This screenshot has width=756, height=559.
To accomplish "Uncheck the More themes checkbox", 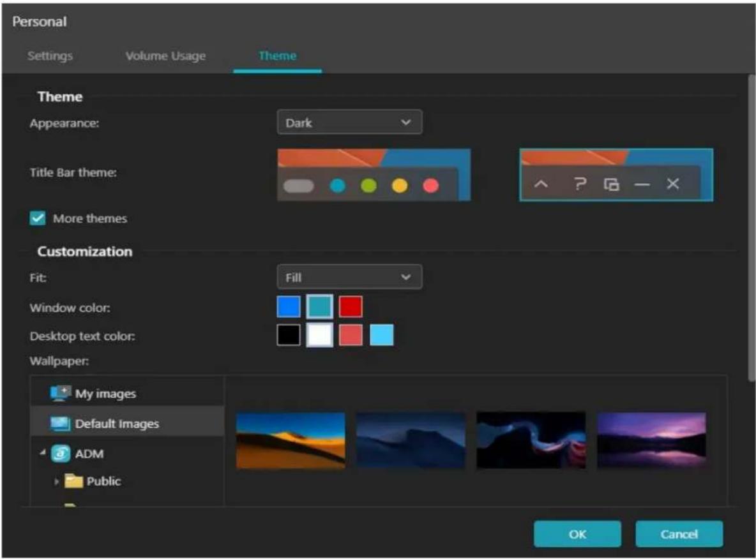I will (38, 218).
